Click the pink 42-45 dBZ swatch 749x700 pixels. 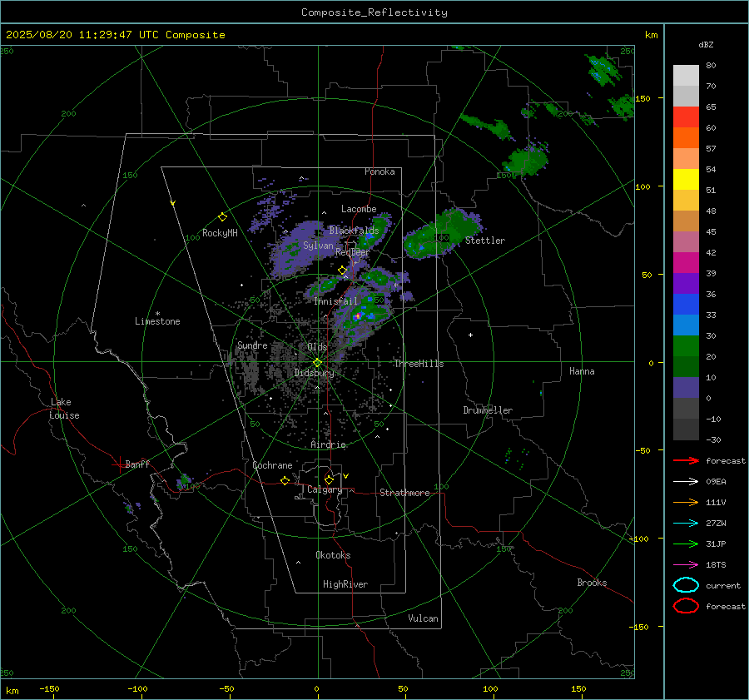686,241
